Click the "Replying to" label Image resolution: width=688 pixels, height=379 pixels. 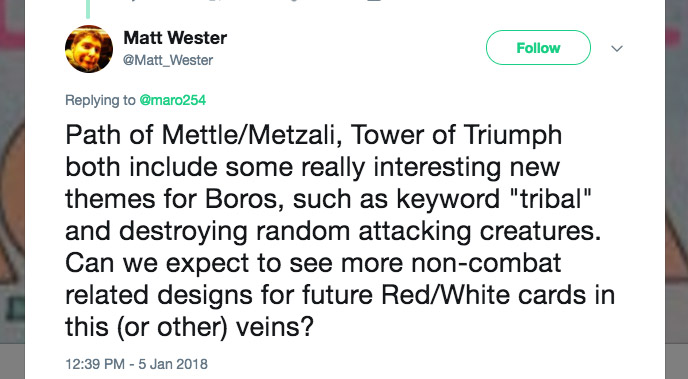coord(100,100)
